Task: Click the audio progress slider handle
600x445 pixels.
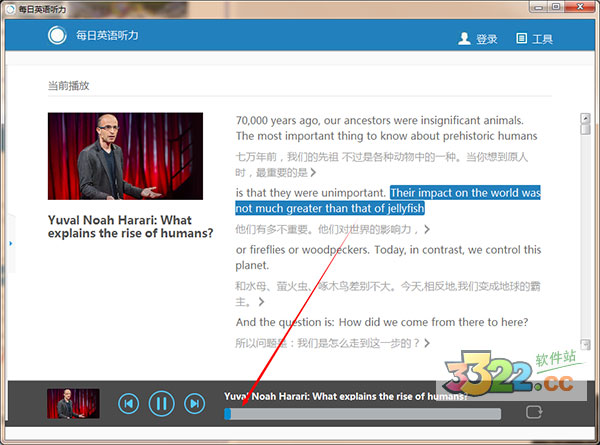Action: 228,414
